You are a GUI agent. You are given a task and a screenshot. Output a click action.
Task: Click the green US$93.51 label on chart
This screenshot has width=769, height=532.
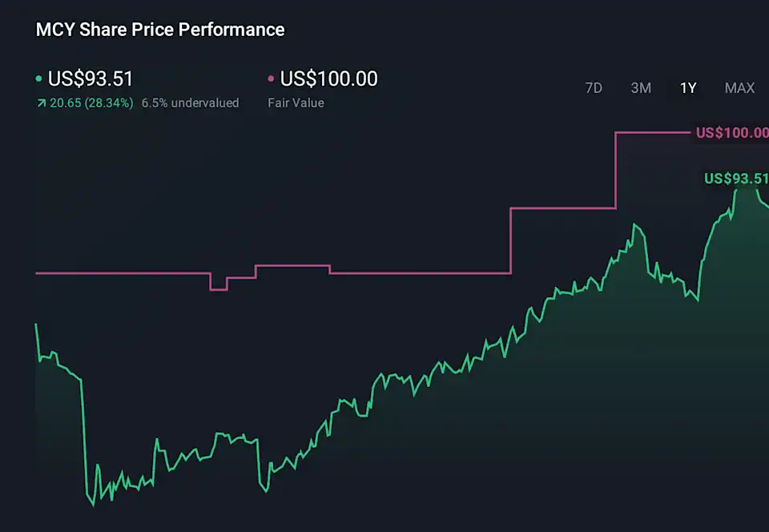point(736,179)
